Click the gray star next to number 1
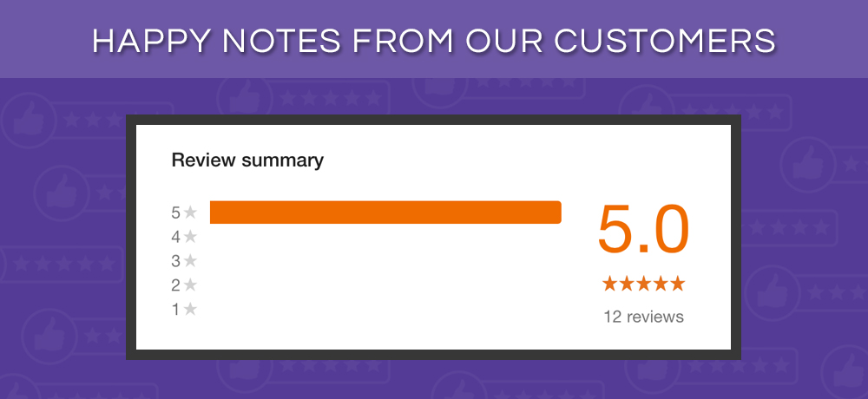The height and width of the screenshot is (399, 868). coord(190,309)
